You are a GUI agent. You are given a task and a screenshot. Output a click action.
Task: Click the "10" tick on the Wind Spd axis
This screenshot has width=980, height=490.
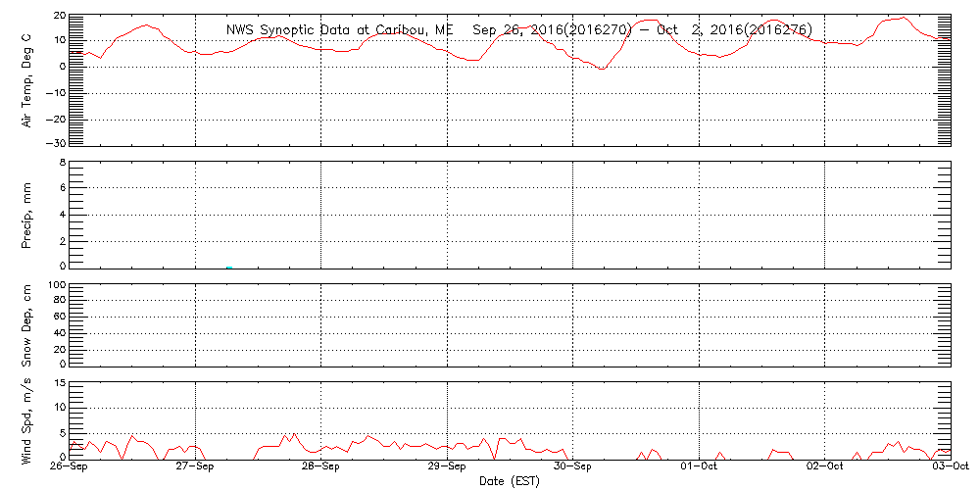click(x=59, y=407)
